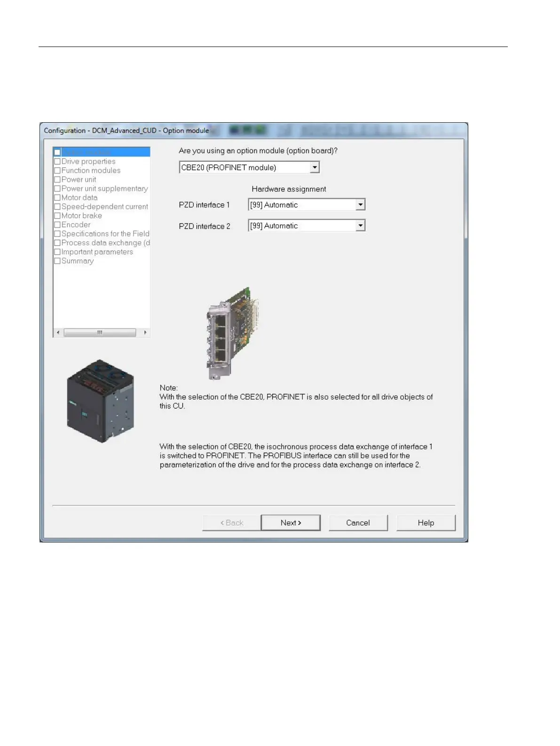Select Specifications for the Field step
This screenshot has width=560, height=746.
pos(105,234)
